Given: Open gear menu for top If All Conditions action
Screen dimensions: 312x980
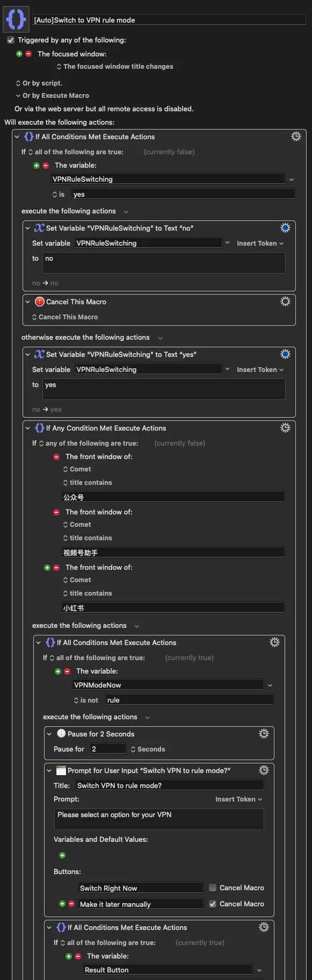Looking at the screenshot, I should tap(296, 137).
